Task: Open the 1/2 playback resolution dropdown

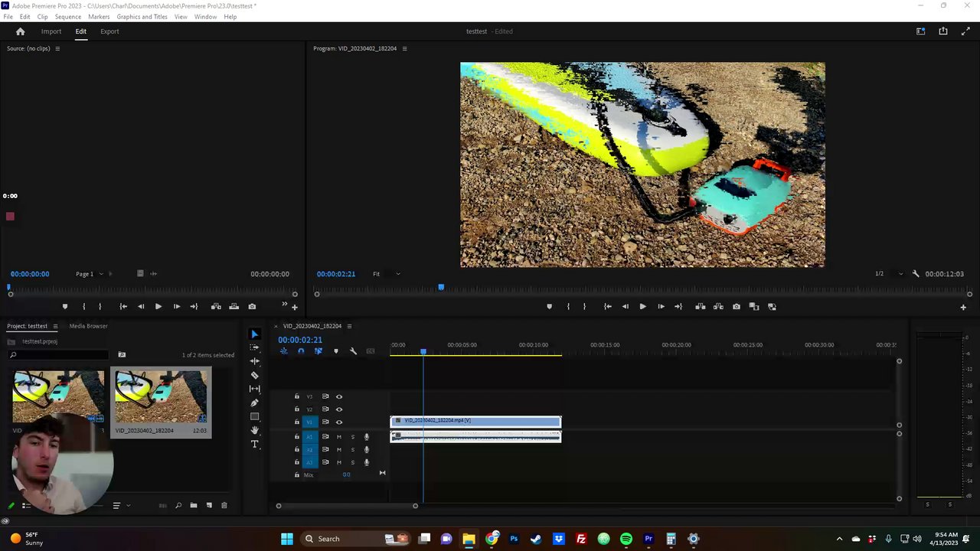Action: 888,274
